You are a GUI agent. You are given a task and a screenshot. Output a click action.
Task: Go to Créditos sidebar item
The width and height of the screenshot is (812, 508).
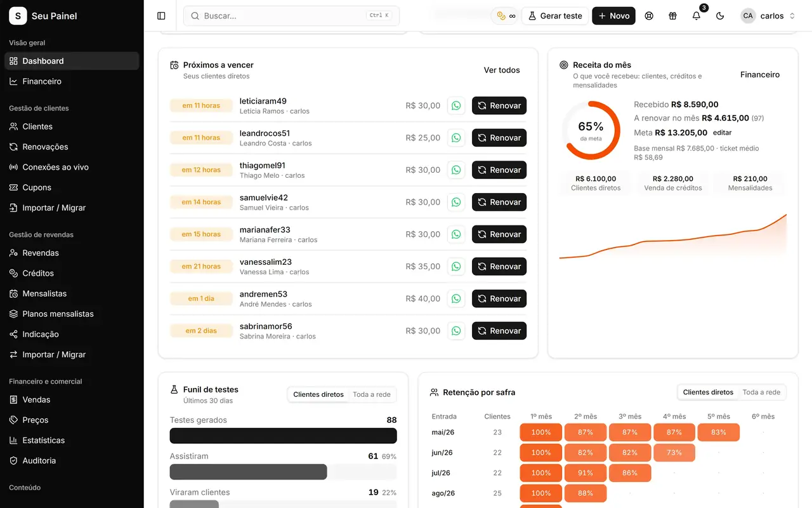click(72, 273)
